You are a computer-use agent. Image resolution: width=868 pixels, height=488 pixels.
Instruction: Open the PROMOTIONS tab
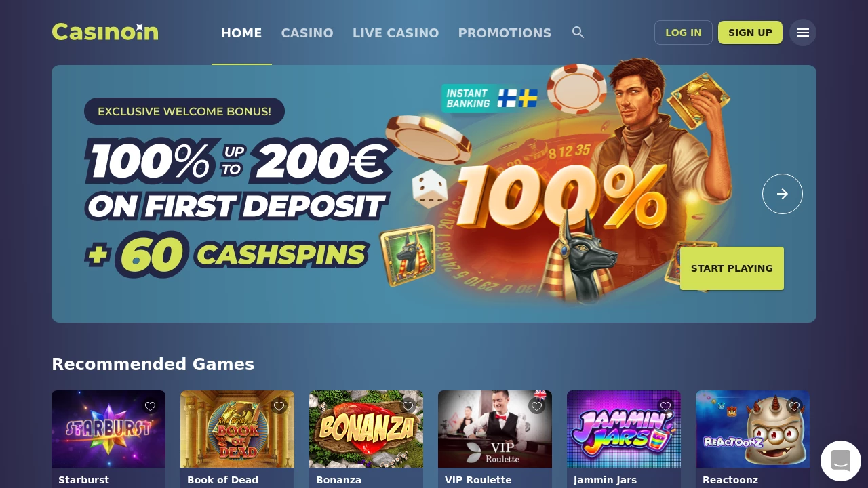[x=505, y=33]
